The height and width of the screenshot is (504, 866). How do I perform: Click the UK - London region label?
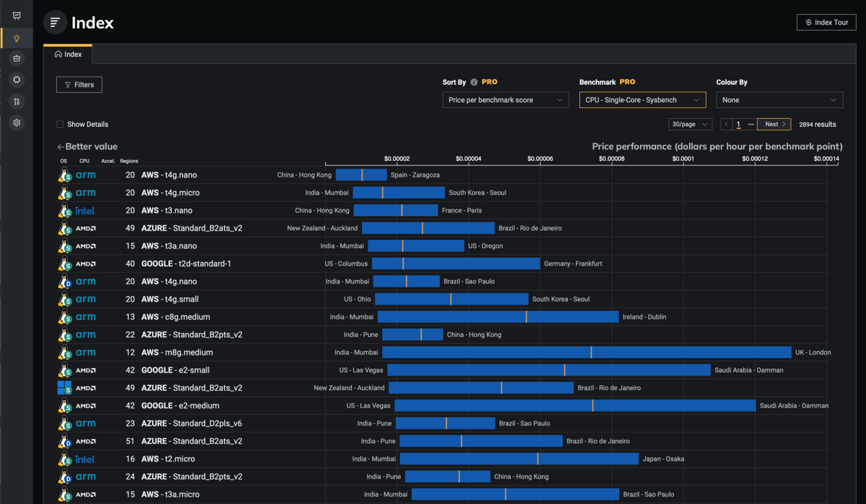coord(813,353)
